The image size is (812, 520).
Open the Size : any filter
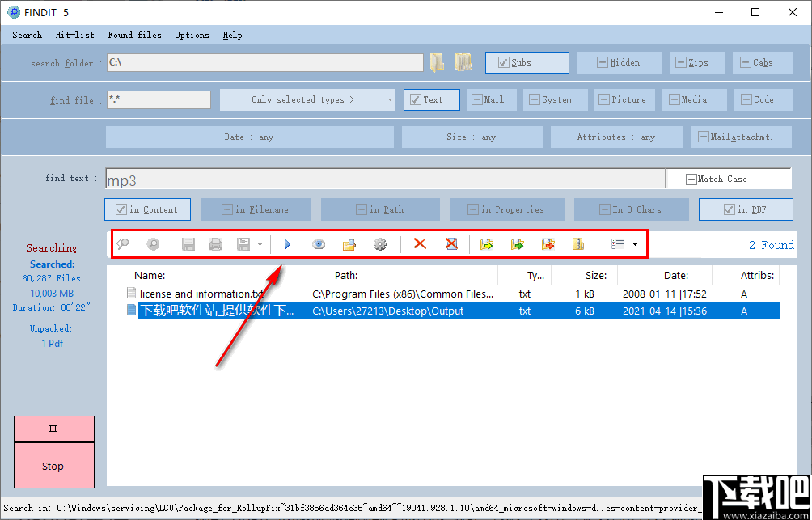(472, 137)
